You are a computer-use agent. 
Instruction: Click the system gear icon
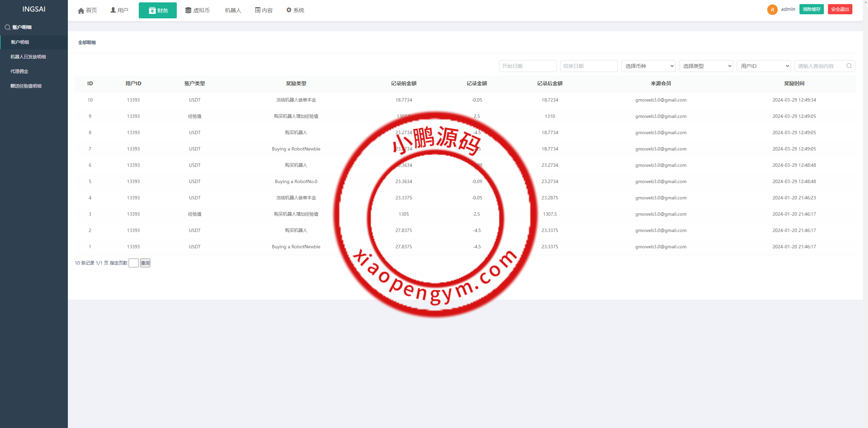[x=289, y=10]
